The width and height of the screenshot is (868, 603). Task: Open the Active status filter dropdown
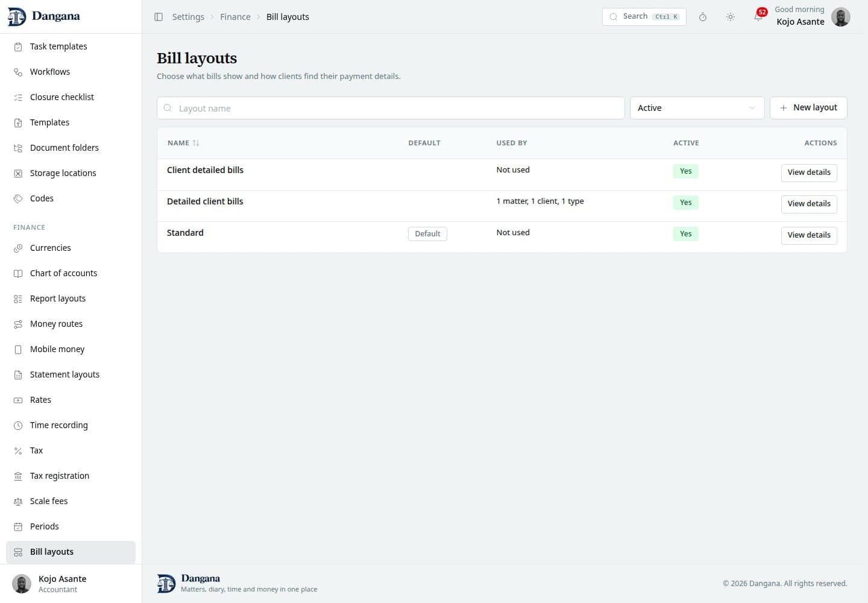(x=697, y=108)
